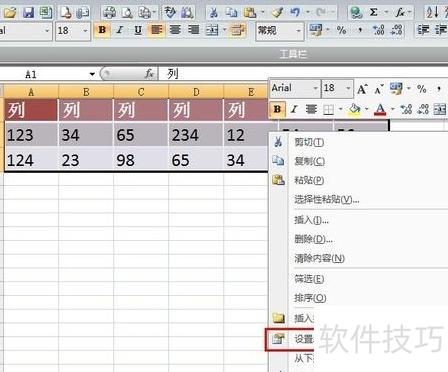Viewport: 448px width, 372px height.
Task: Click the Save floppy disk icon
Action: coord(28,12)
